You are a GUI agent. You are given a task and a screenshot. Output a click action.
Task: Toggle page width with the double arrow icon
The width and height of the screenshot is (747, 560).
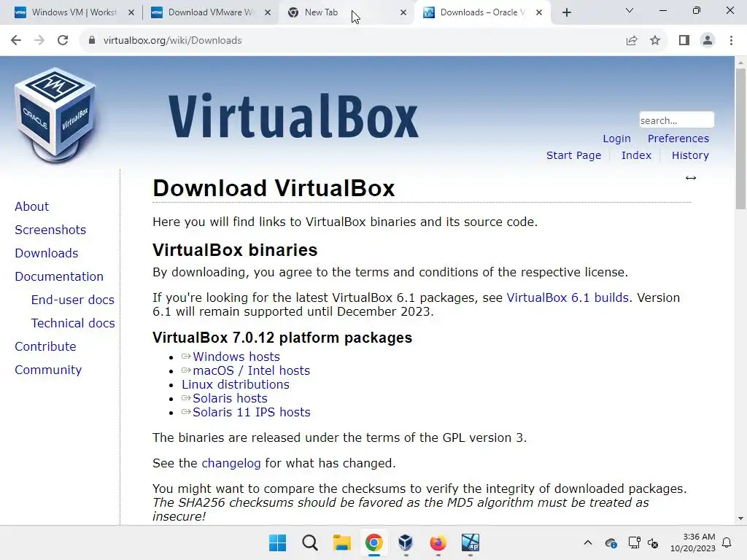(691, 178)
